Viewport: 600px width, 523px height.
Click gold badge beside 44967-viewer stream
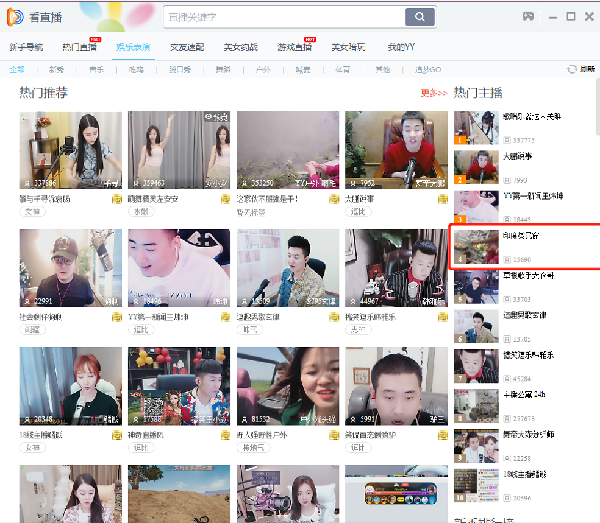[441, 316]
